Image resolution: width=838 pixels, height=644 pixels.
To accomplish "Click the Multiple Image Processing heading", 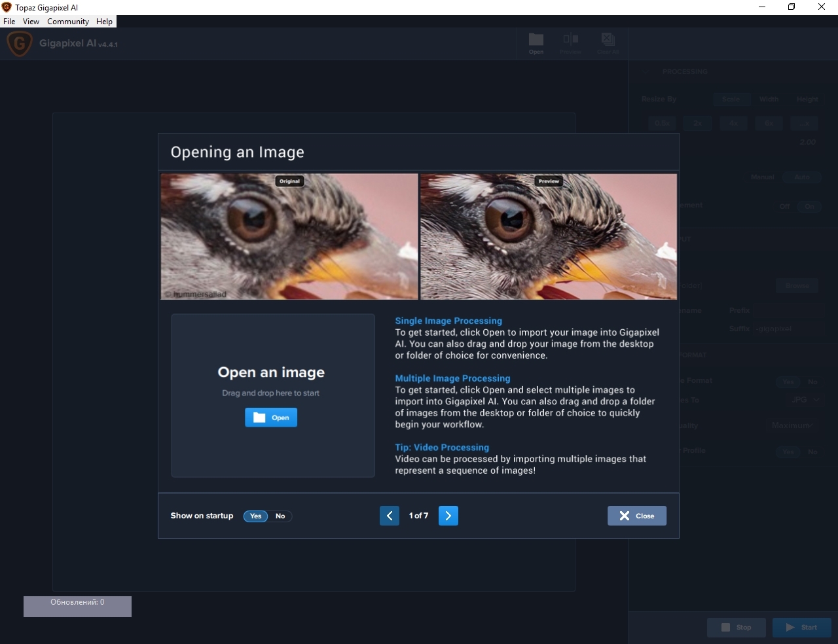I will (452, 378).
